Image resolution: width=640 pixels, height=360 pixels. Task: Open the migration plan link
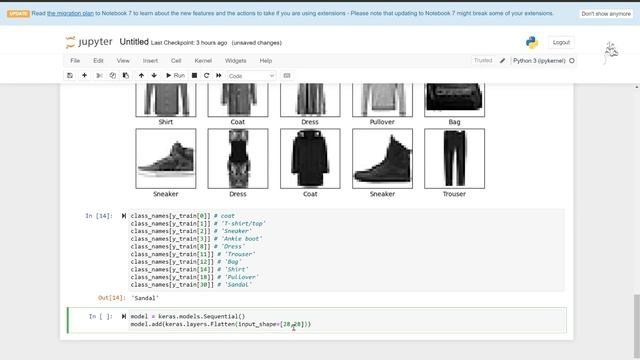pyautogui.click(x=70, y=13)
